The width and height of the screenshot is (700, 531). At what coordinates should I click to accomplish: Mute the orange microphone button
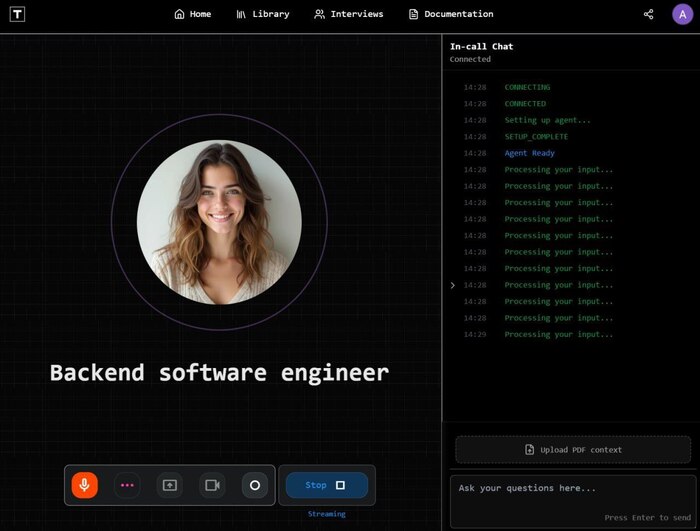(x=85, y=485)
